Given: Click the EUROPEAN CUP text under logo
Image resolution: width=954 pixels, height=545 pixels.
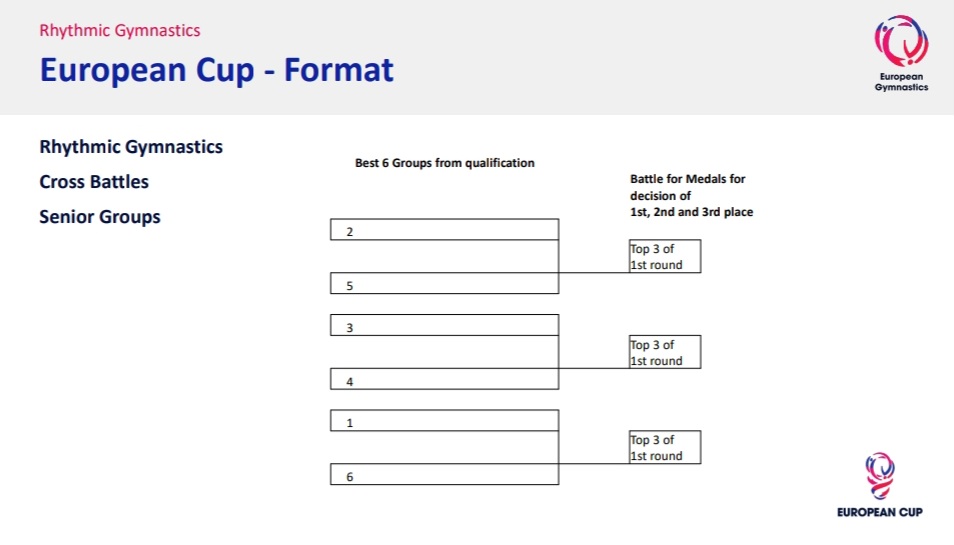Looking at the screenshot, I should [880, 512].
